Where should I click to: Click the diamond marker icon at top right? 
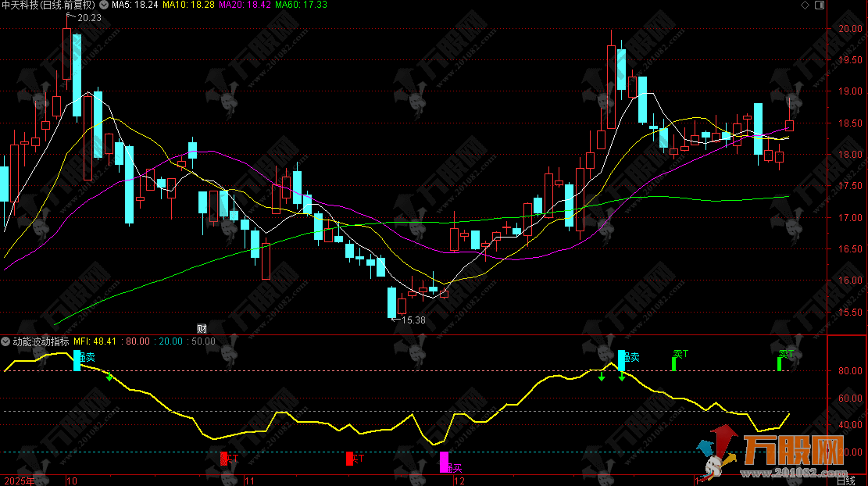805,5
